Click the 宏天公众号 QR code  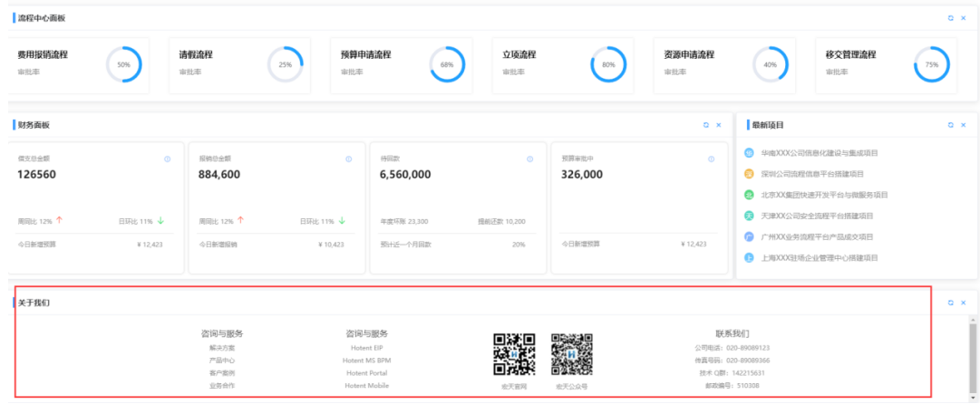click(572, 354)
